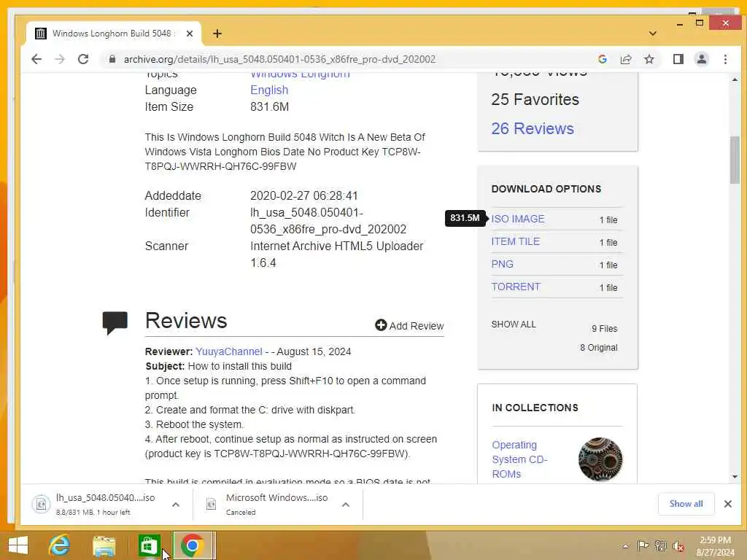
Task: Open Operating System CD-ROMs collection
Action: [519, 459]
